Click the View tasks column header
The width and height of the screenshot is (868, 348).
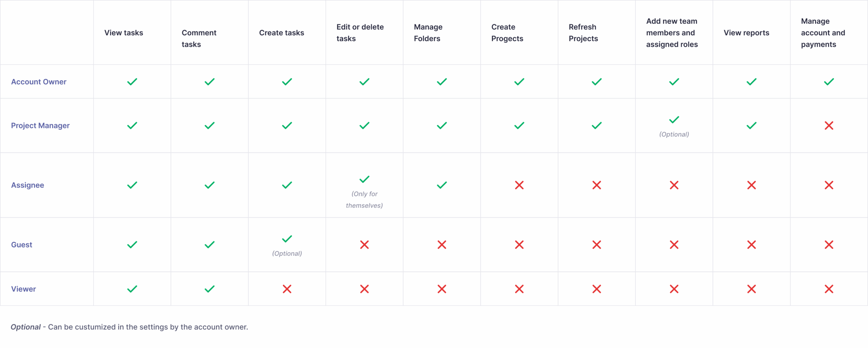coord(123,33)
